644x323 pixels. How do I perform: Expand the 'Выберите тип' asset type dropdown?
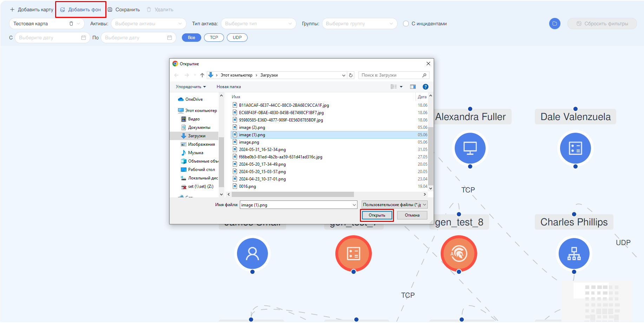pyautogui.click(x=258, y=24)
